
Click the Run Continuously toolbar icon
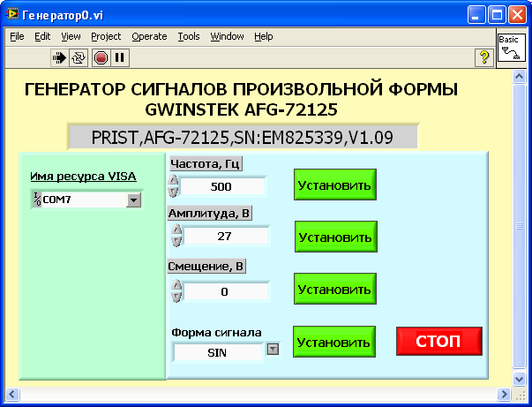(x=79, y=57)
